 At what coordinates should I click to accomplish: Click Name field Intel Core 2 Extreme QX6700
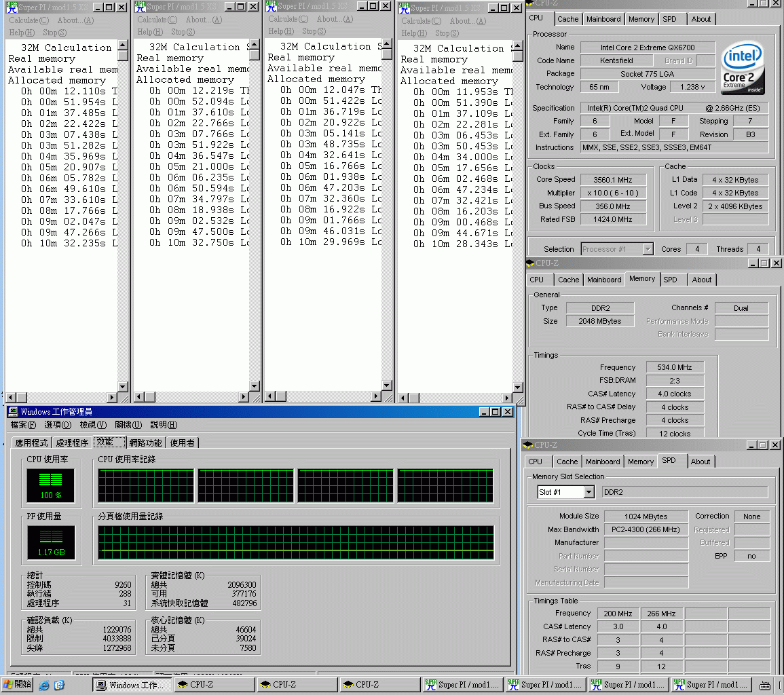coord(648,48)
